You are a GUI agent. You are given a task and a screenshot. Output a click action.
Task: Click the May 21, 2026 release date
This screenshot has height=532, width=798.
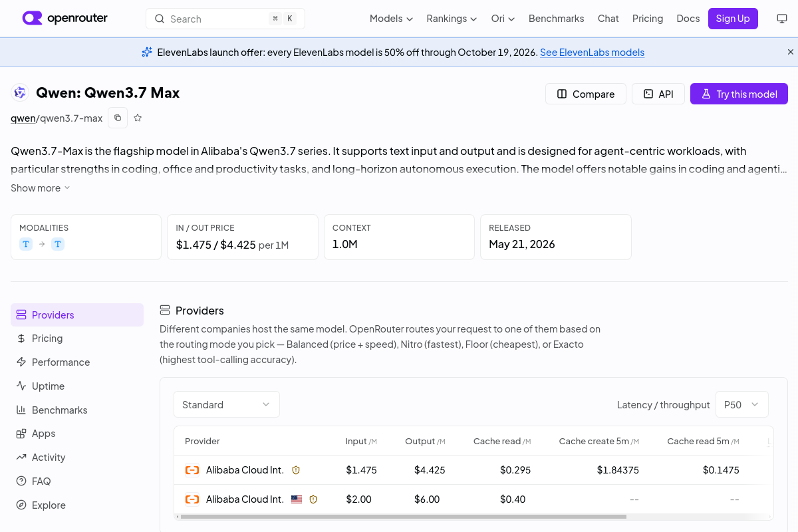tap(522, 244)
